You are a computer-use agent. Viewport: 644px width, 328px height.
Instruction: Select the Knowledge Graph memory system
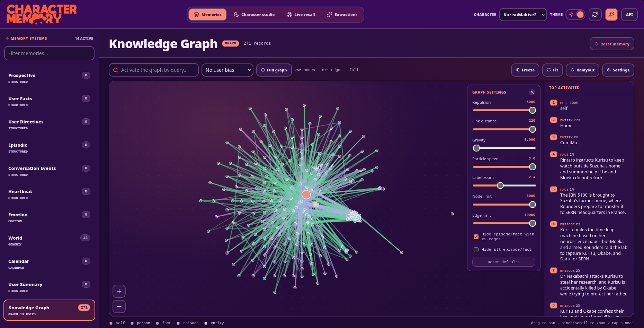(x=49, y=310)
